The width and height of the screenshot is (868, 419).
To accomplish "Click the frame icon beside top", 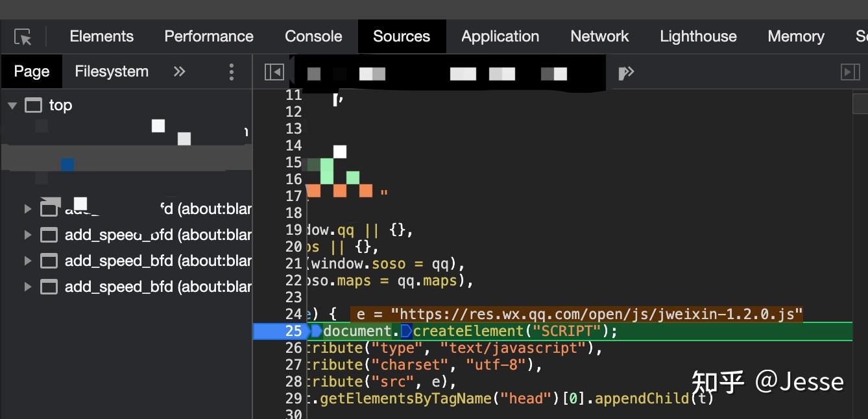I will [x=33, y=104].
